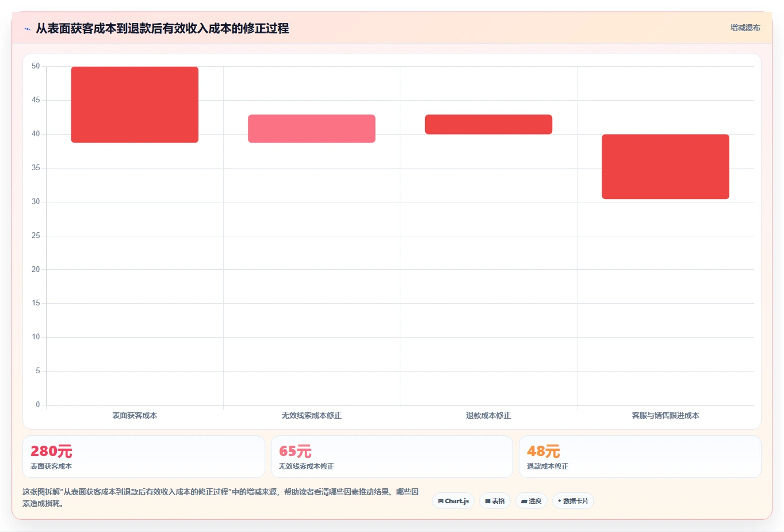This screenshot has height=532, width=784.
Task: Click the x-axis label 无效线索成本修正
Action: coord(312,415)
